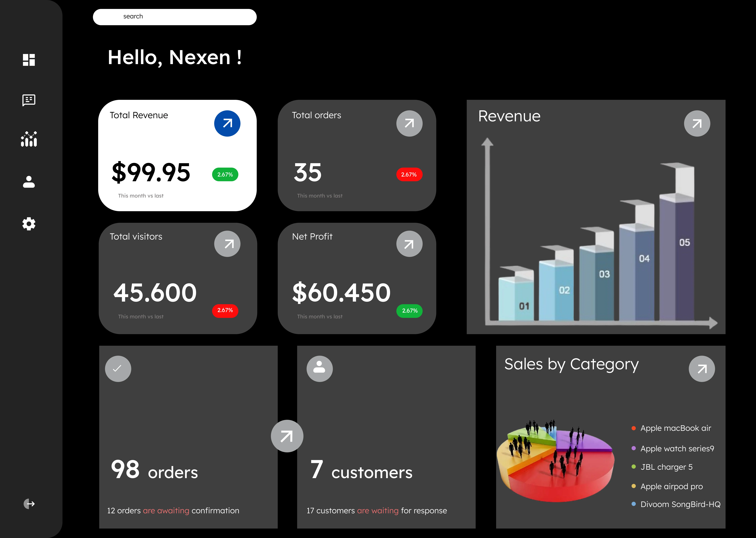Open the analytics bar chart sidebar icon
This screenshot has height=538, width=756.
coord(29,139)
